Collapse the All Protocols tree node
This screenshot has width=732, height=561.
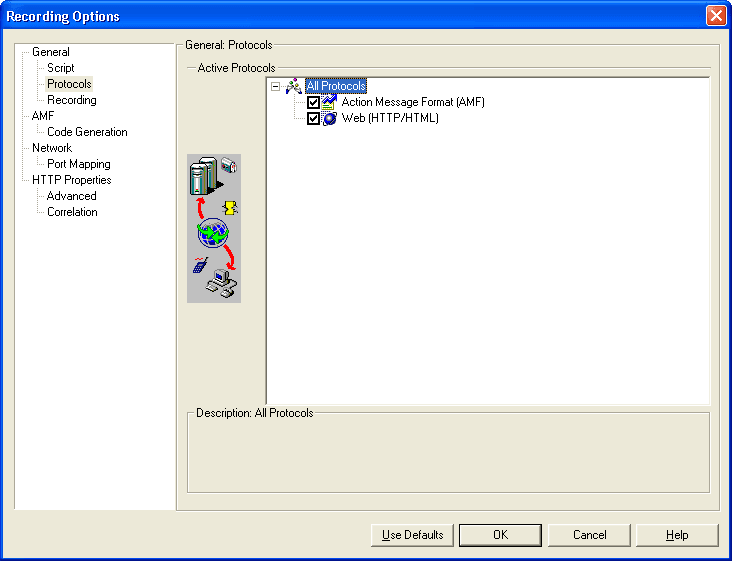[x=275, y=86]
